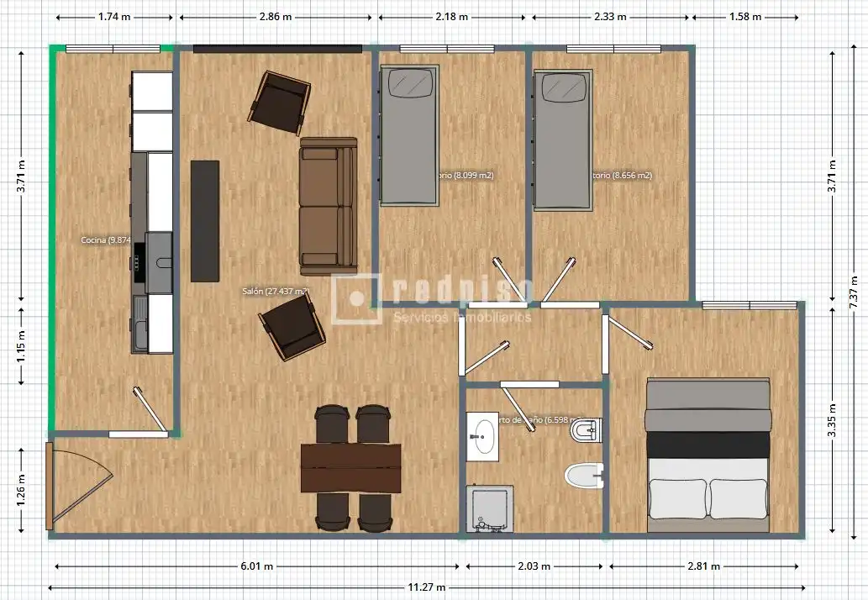Click the 2.18 m dimension label

click(x=452, y=17)
